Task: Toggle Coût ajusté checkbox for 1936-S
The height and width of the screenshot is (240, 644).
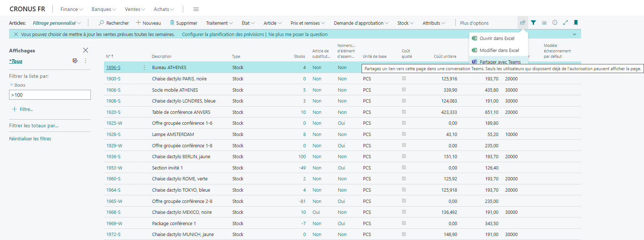Action: (x=404, y=156)
